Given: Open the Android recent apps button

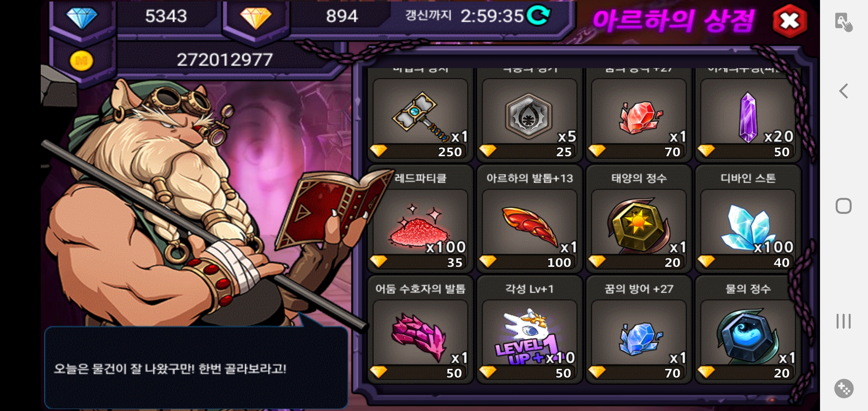Looking at the screenshot, I should [844, 321].
